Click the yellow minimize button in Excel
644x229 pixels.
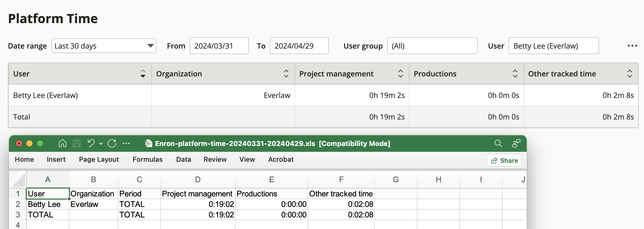[29, 143]
